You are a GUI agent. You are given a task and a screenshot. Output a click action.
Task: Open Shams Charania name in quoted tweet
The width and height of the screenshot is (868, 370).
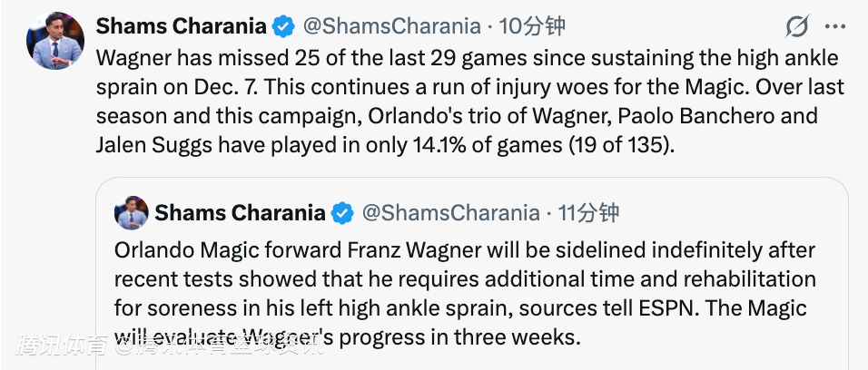point(240,213)
